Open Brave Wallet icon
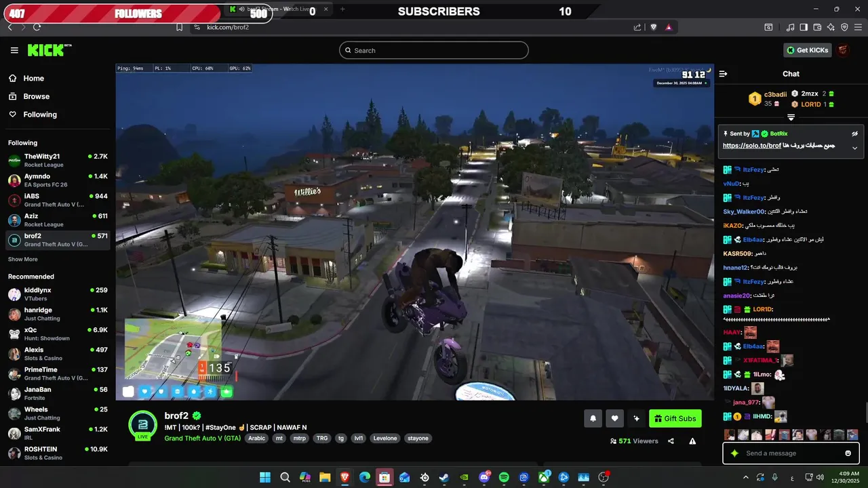 pyautogui.click(x=817, y=27)
